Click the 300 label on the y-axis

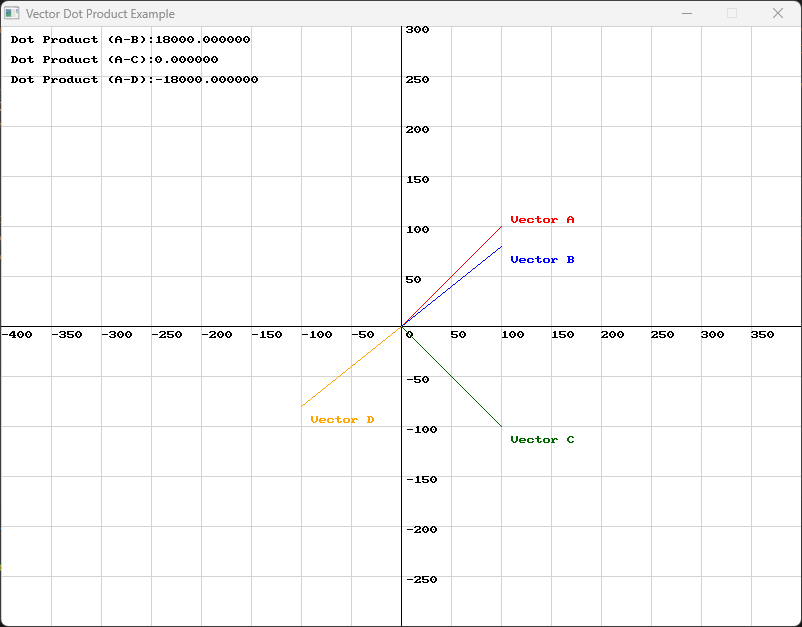click(x=419, y=29)
